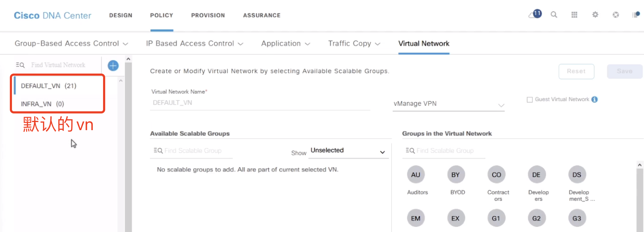This screenshot has height=232, width=644.
Task: Click the Cisco DNA Center logo
Action: click(x=53, y=16)
